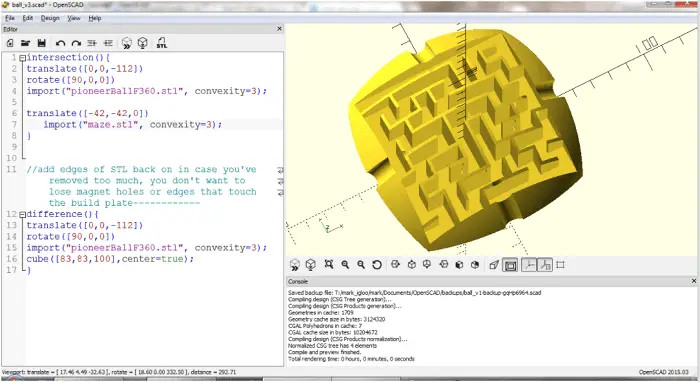The height and width of the screenshot is (382, 700).
Task: Switch to Bottom view
Action: (427, 265)
